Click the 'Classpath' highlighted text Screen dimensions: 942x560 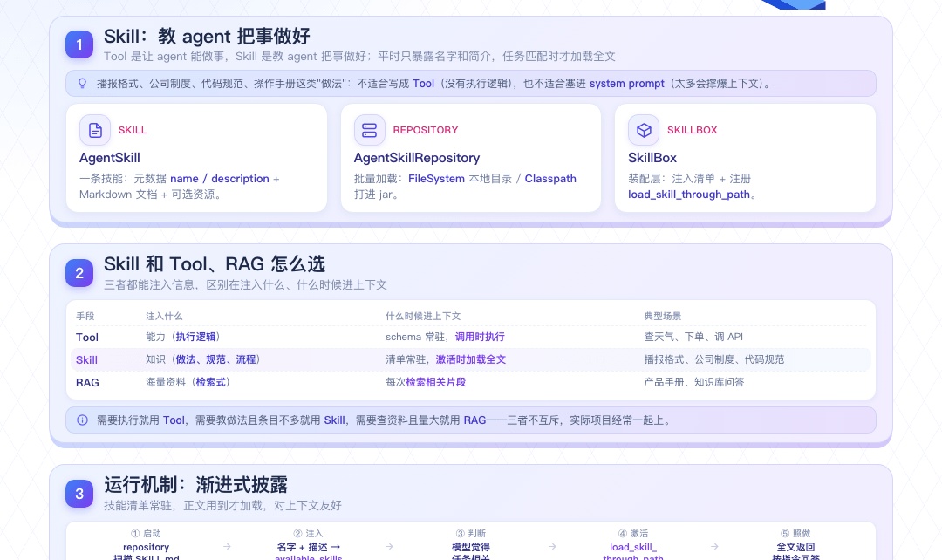point(550,179)
